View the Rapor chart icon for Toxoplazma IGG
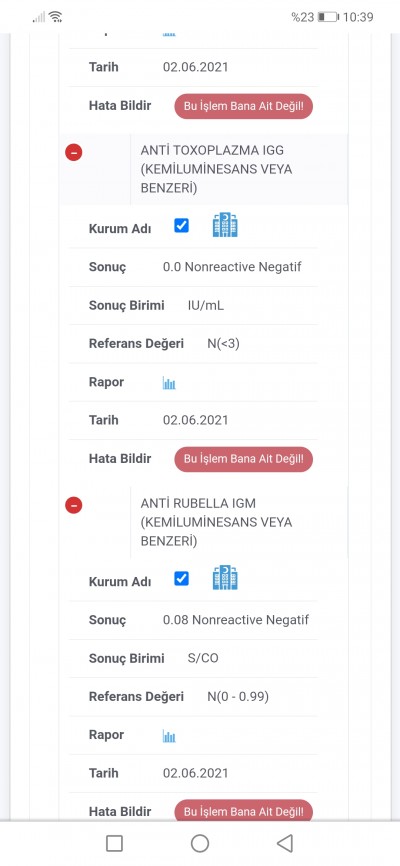This screenshot has height=866, width=400. [x=169, y=383]
